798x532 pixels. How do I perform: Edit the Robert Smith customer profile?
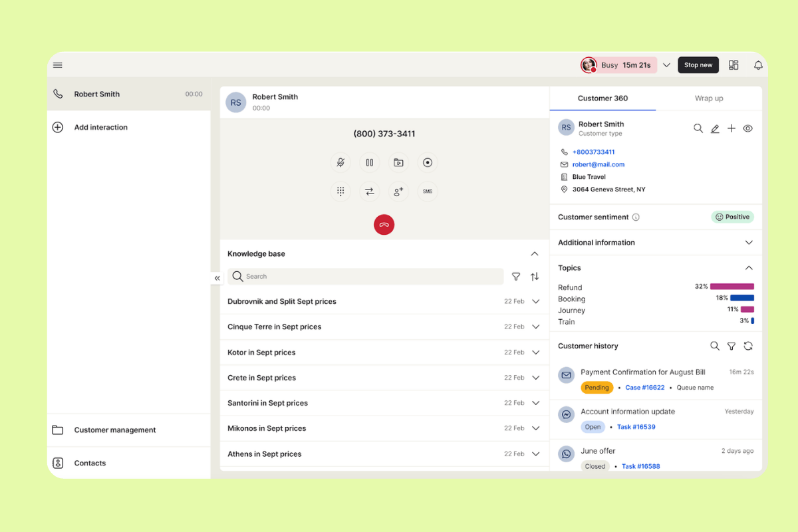pos(715,128)
